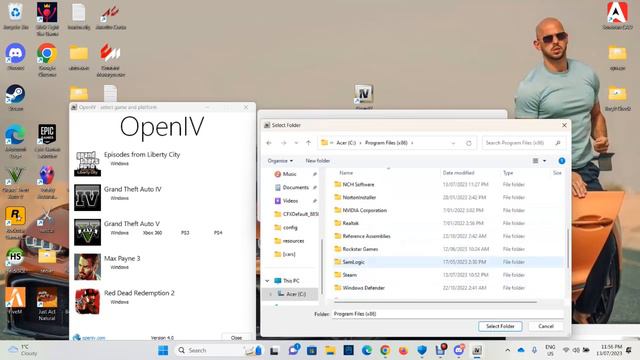Click Windows Start button on taskbar
The image size is (640, 360).
click(163, 350)
